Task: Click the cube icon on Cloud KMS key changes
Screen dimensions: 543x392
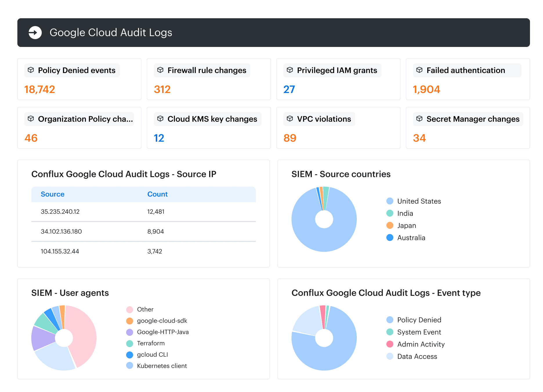Action: click(160, 119)
